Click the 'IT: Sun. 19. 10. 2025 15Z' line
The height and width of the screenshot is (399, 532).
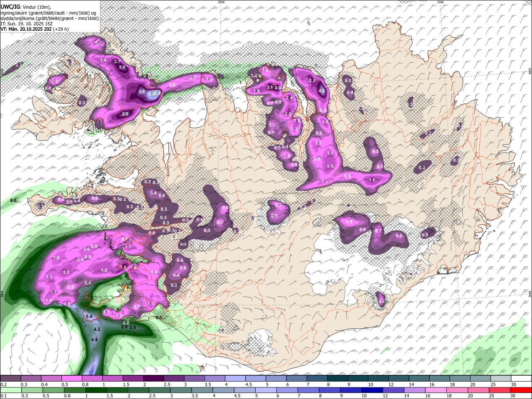(x=27, y=24)
